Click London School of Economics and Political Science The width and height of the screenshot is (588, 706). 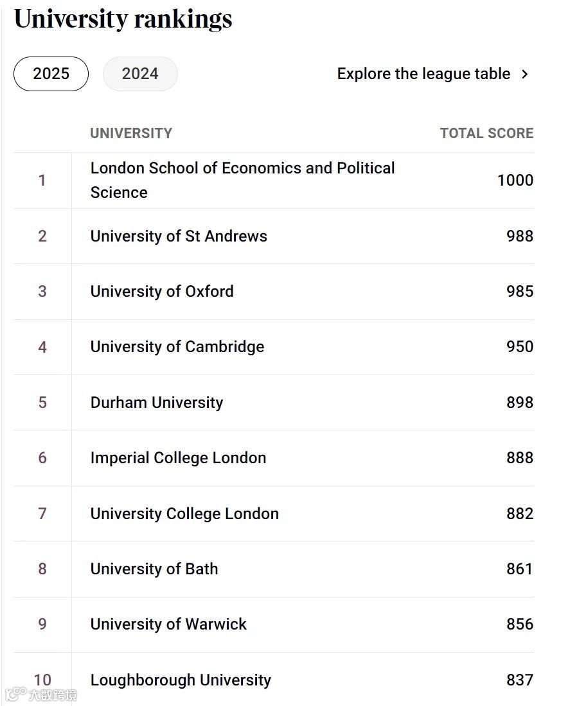point(242,180)
